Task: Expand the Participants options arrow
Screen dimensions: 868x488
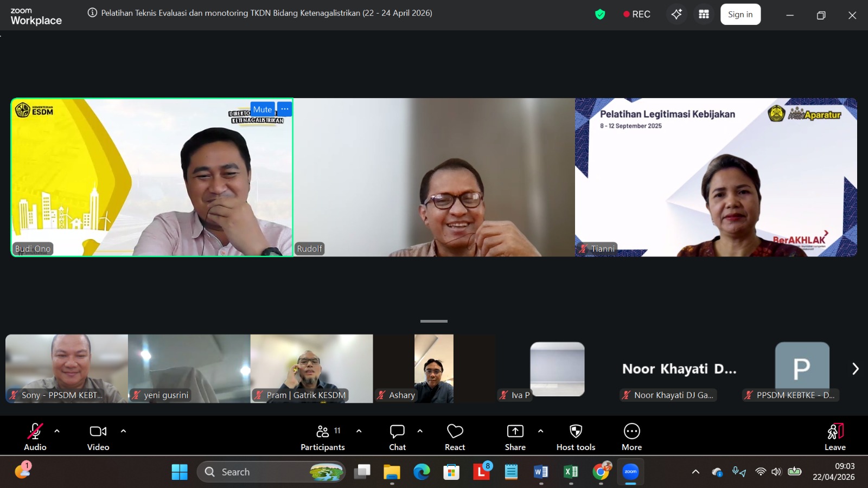Action: coord(359,431)
